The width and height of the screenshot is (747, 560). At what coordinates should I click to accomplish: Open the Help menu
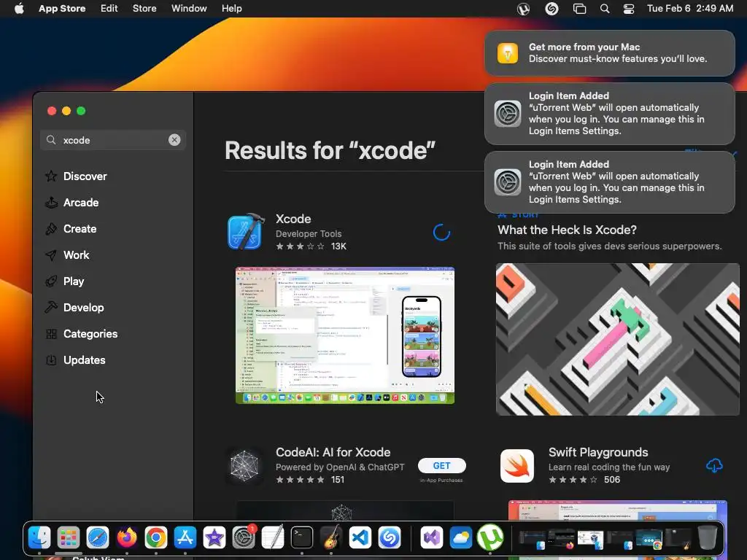pyautogui.click(x=231, y=9)
